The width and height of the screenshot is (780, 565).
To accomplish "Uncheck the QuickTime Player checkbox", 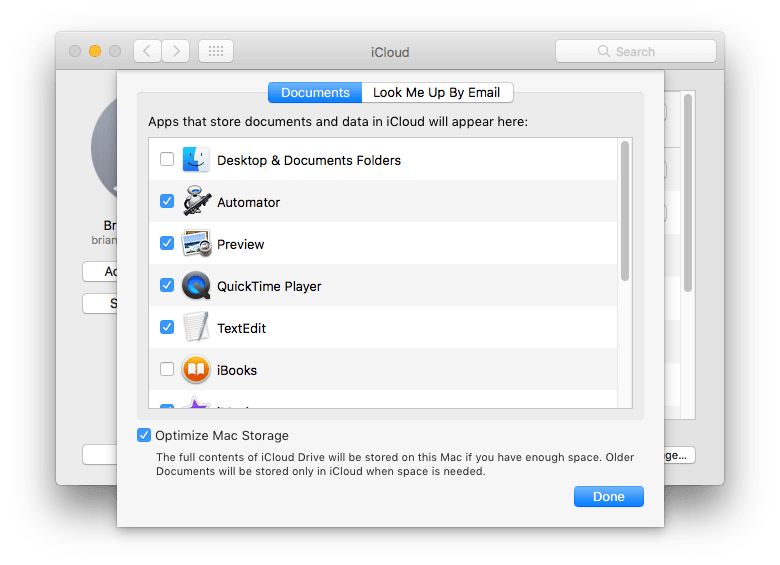I will tap(167, 286).
